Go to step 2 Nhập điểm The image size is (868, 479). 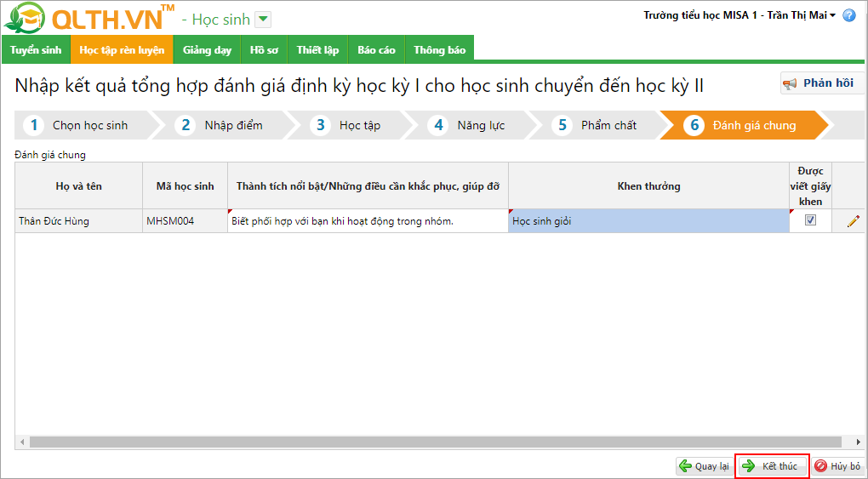tap(226, 125)
